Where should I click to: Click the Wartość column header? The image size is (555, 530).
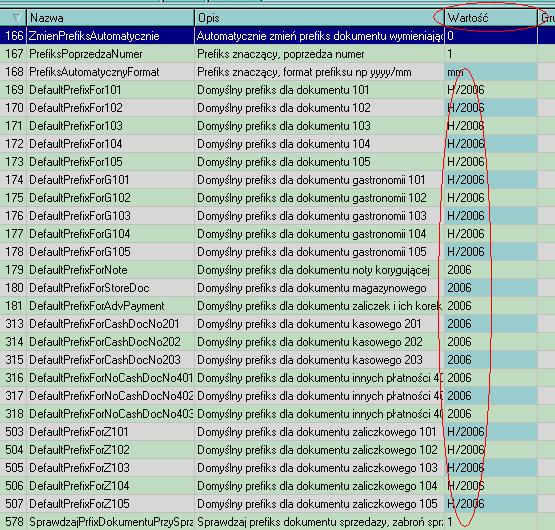click(x=491, y=17)
